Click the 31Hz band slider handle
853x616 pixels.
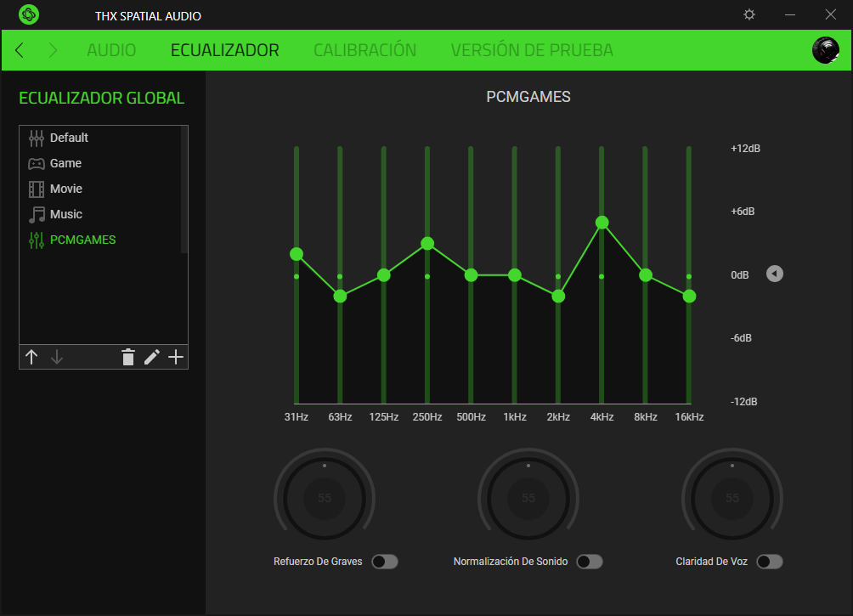pyautogui.click(x=297, y=254)
